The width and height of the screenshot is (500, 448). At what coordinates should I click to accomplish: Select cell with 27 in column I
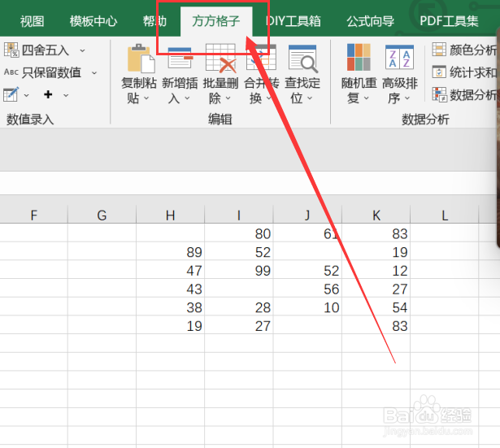(x=239, y=325)
